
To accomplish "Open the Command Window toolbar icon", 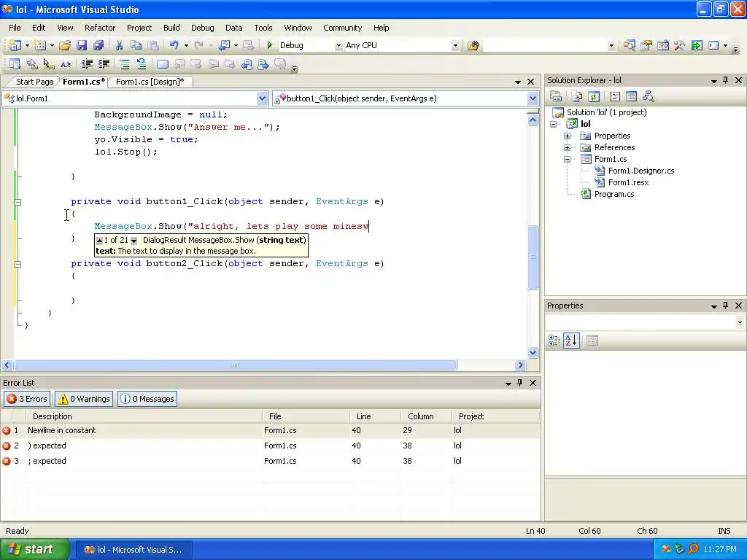I will click(713, 45).
